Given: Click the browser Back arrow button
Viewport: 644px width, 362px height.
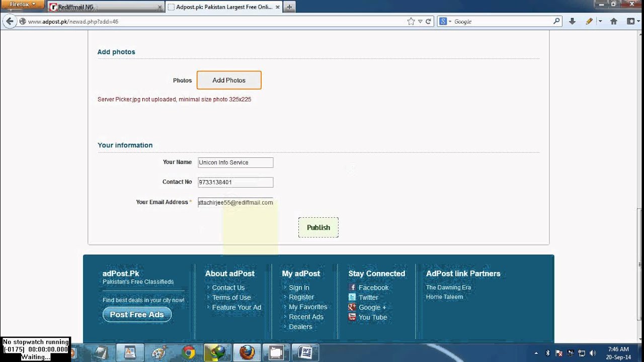Looking at the screenshot, I should click(9, 21).
